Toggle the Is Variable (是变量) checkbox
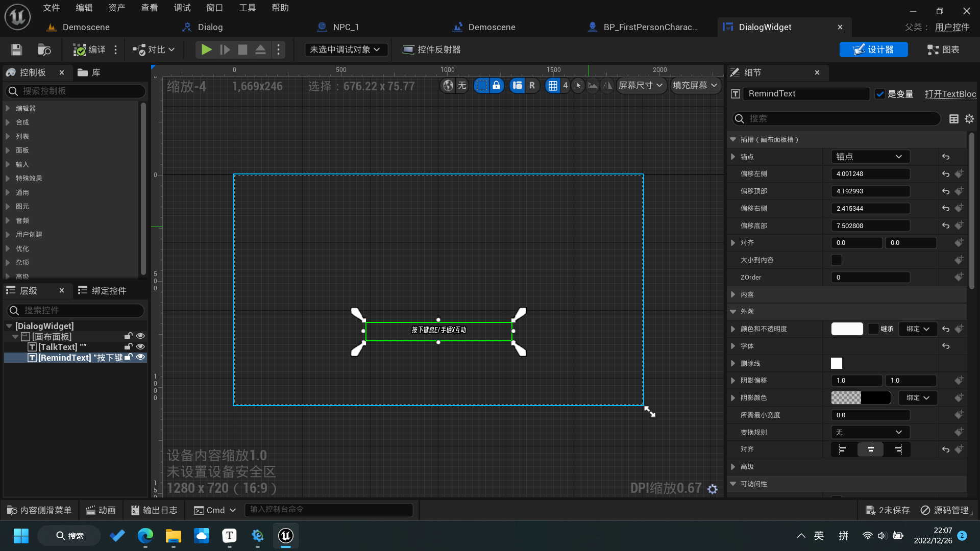980x551 pixels. coord(880,94)
